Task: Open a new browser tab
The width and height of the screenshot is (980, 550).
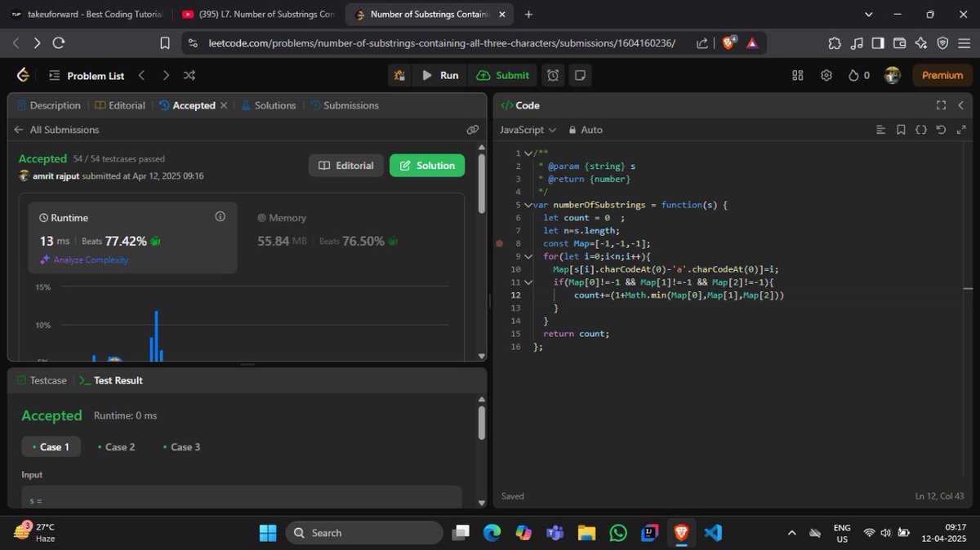Action: 529,14
